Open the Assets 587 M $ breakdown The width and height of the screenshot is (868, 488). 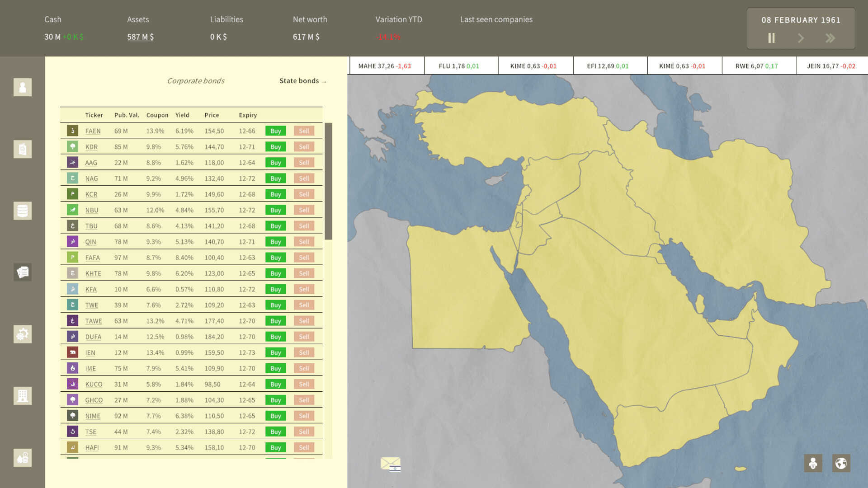(140, 37)
